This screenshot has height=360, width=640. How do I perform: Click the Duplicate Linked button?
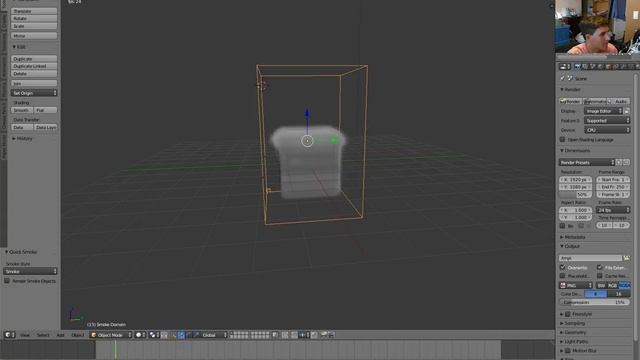pos(34,66)
